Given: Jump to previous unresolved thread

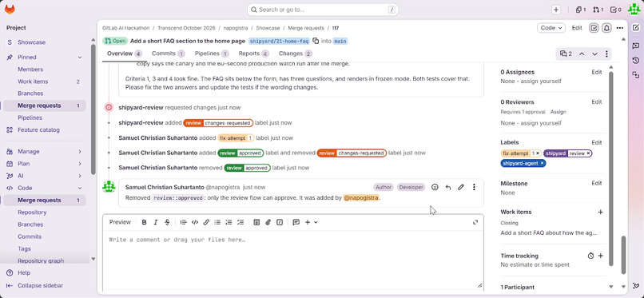Looking at the screenshot, I should click(582, 54).
